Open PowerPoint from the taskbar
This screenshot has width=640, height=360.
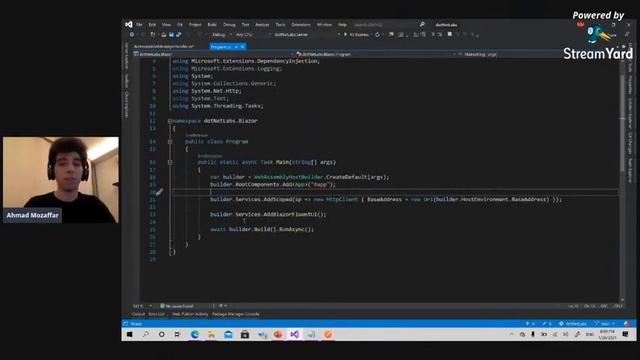click(278, 334)
